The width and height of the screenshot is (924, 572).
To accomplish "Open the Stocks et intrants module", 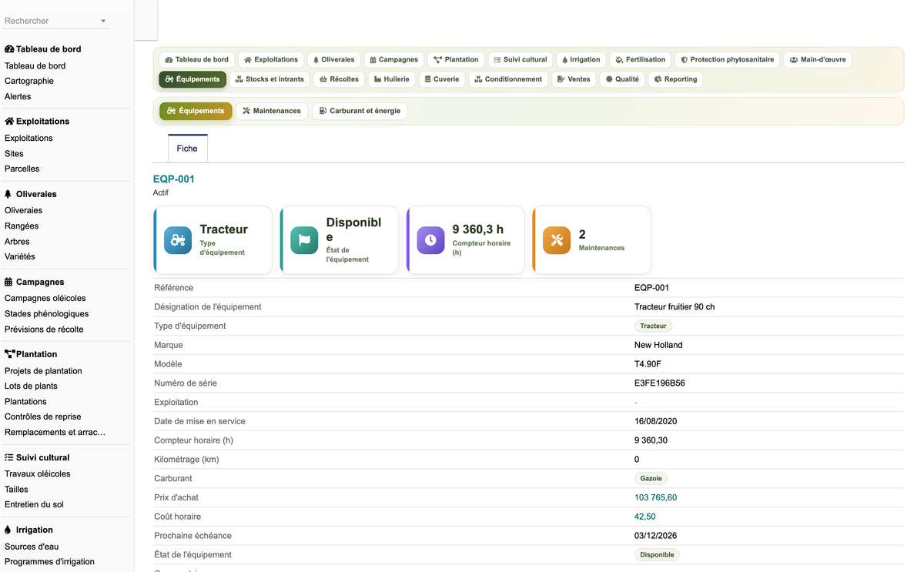I will (269, 79).
